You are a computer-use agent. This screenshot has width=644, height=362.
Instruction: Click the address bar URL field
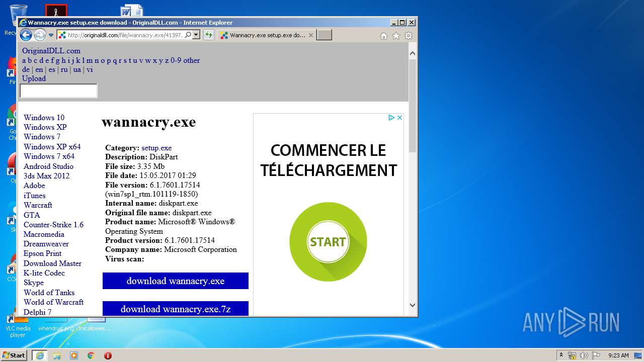pyautogui.click(x=125, y=35)
